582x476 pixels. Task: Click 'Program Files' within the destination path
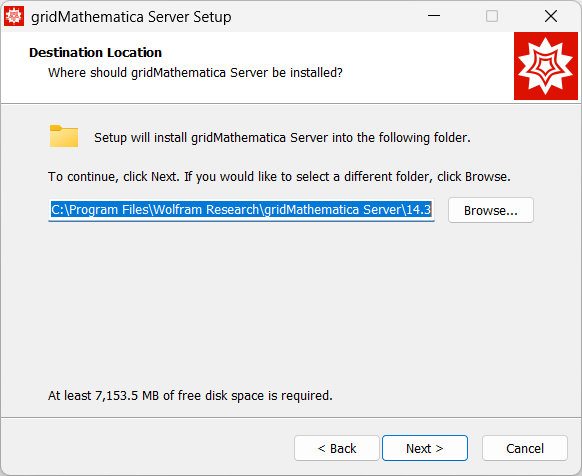coord(109,210)
